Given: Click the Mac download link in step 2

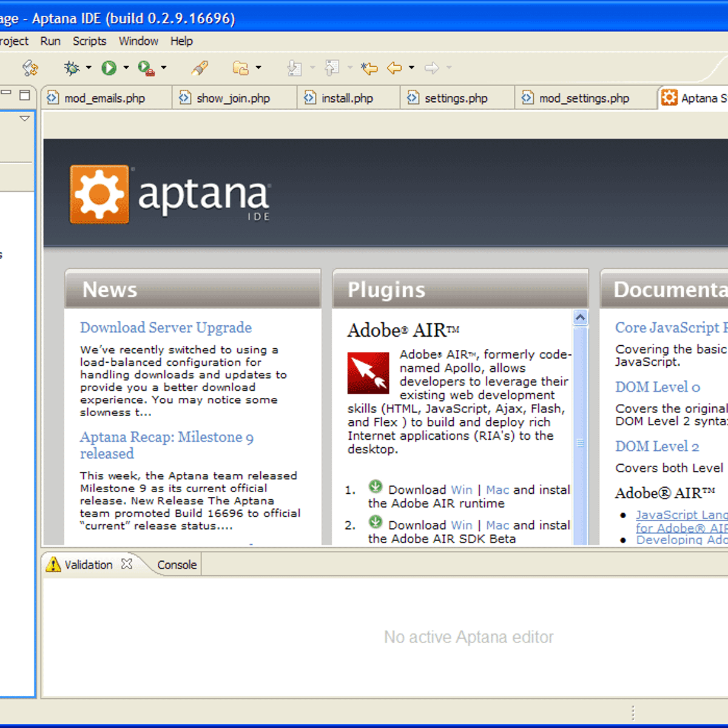Looking at the screenshot, I should point(497,525).
